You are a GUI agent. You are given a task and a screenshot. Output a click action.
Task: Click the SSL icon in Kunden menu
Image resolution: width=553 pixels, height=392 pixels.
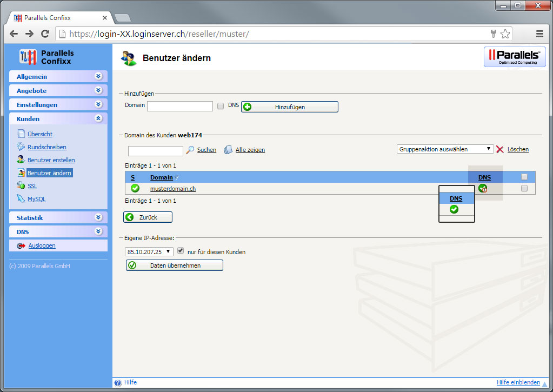(21, 185)
